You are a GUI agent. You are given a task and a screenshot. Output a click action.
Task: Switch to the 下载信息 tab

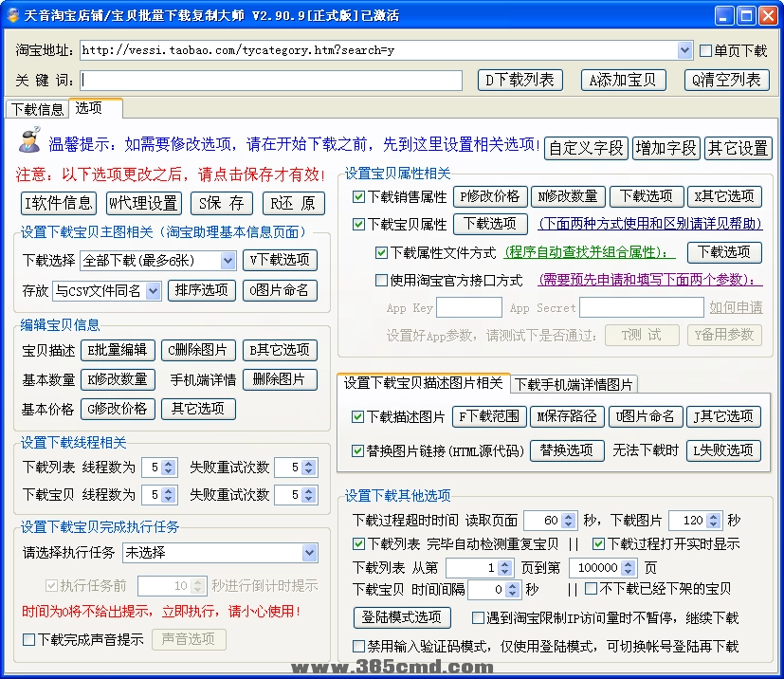(x=36, y=109)
